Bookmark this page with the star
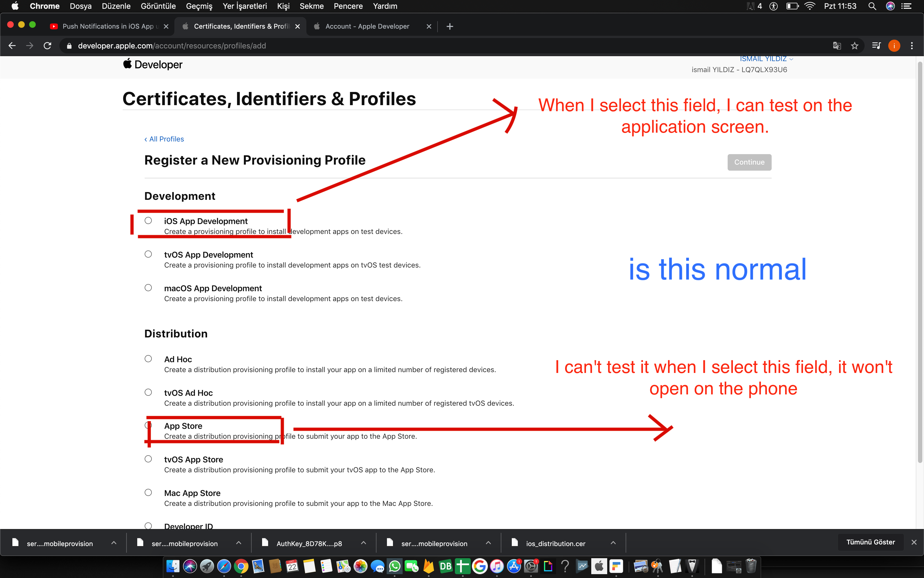The image size is (924, 578). pos(854,46)
